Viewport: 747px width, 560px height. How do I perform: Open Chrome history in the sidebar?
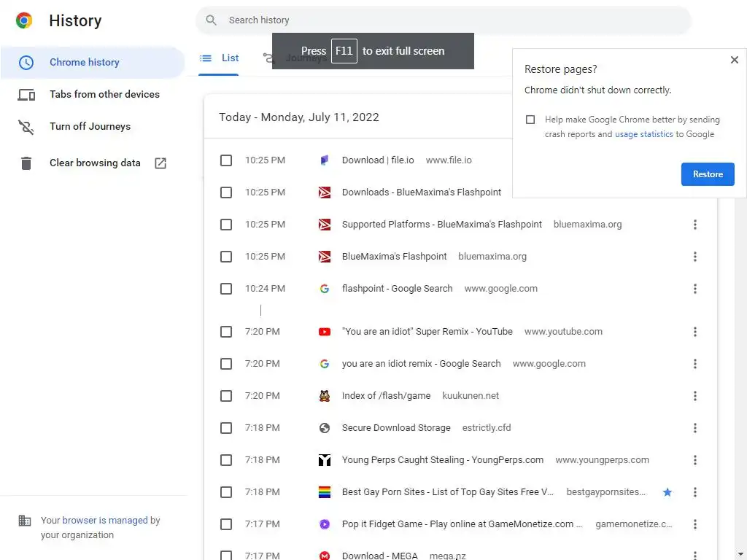point(85,63)
